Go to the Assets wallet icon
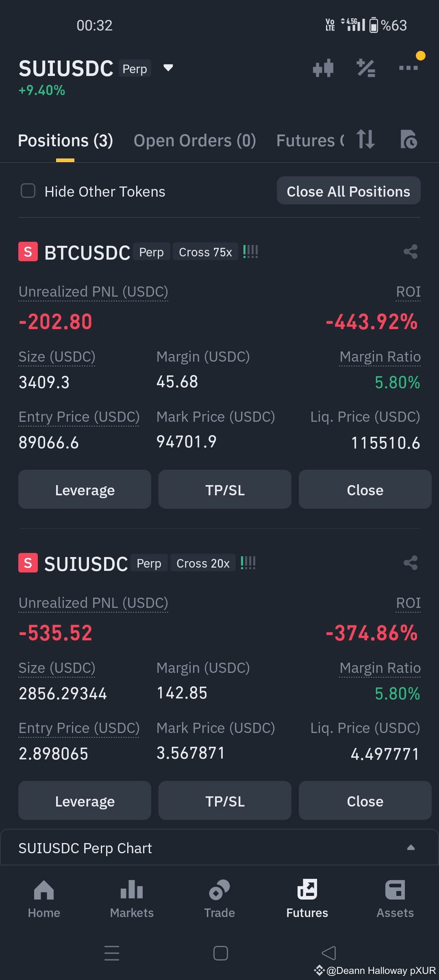 tap(395, 899)
